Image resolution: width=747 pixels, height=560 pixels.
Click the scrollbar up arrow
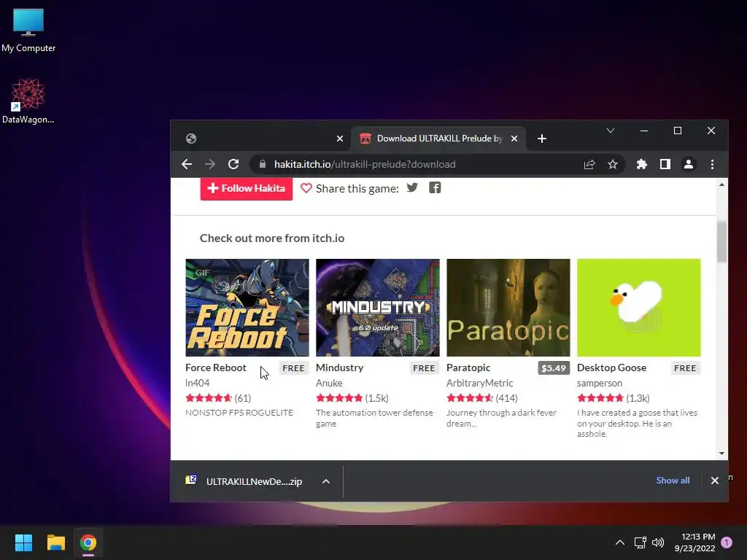(721, 184)
